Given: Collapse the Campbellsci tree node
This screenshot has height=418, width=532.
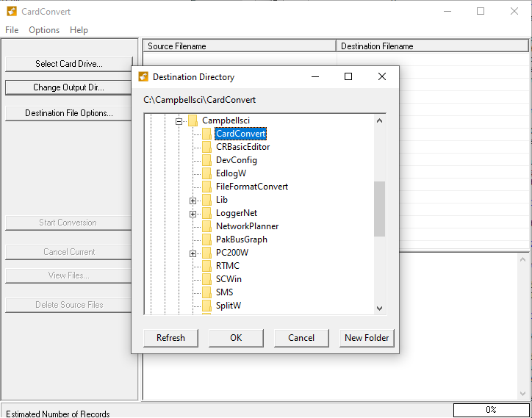Looking at the screenshot, I should 179,120.
